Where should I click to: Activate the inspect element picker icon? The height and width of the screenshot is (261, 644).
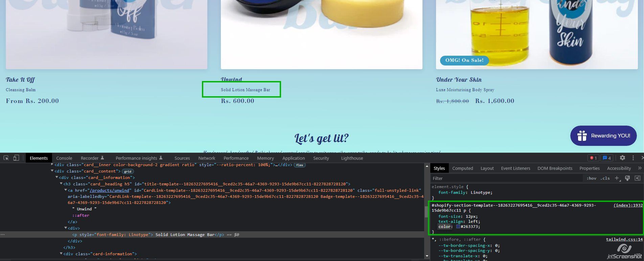6,158
